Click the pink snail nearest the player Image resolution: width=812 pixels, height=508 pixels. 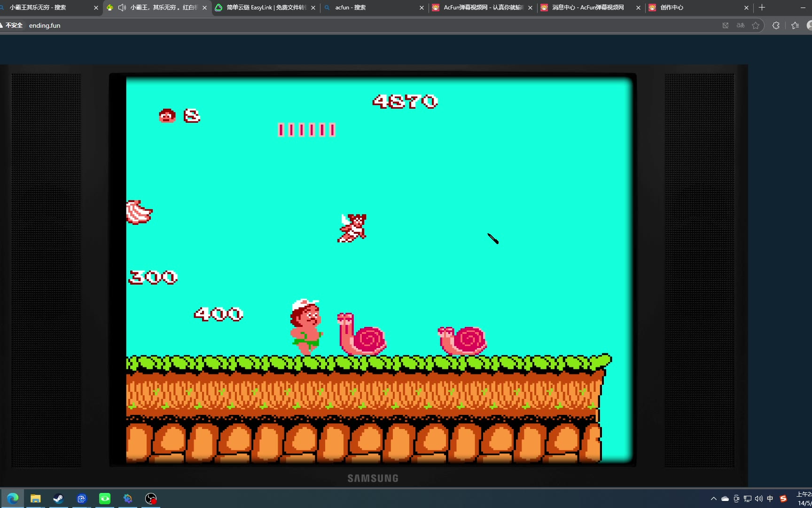pos(362,334)
